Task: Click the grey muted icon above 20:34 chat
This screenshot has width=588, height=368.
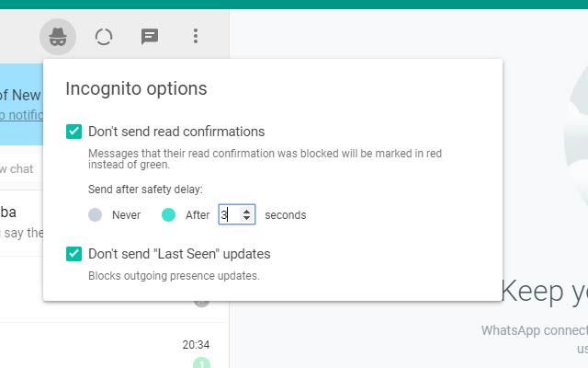Action: pyautogui.click(x=201, y=302)
